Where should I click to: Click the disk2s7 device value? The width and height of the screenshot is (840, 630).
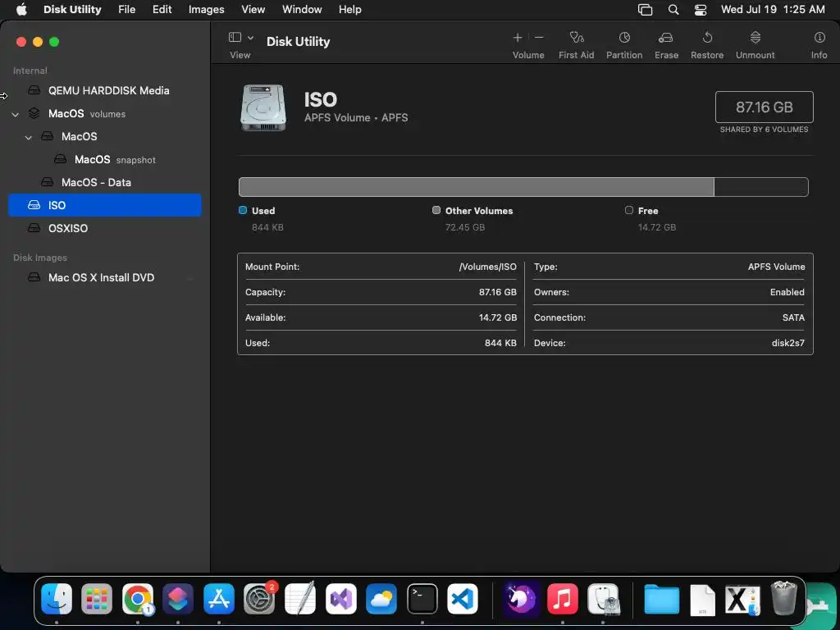tap(787, 343)
